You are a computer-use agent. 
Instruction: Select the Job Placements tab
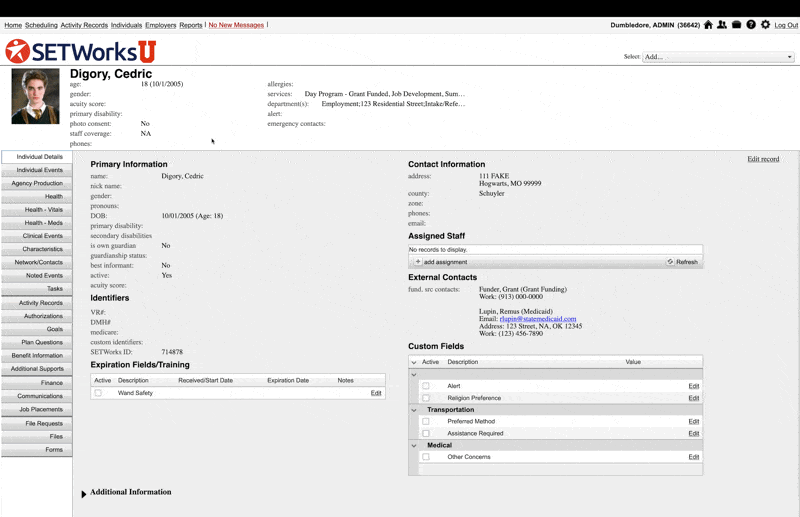tap(37, 409)
